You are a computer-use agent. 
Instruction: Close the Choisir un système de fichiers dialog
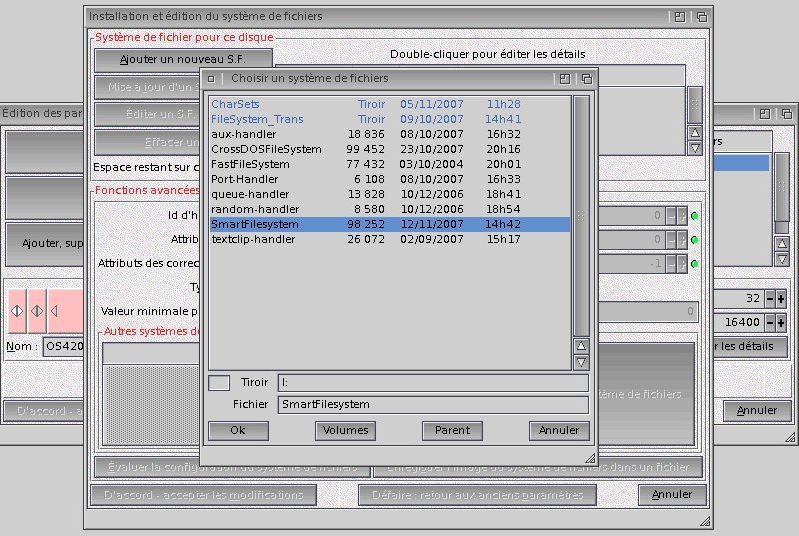[211, 79]
